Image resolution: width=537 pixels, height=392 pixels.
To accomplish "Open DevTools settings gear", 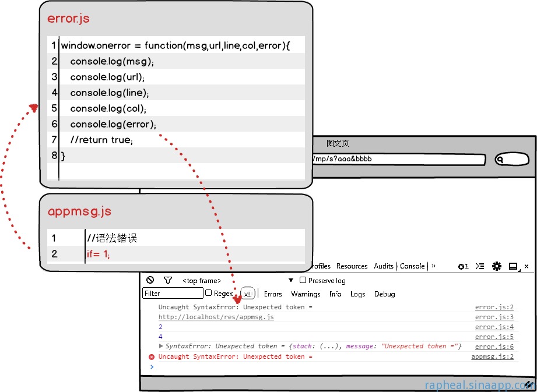I will pyautogui.click(x=497, y=266).
